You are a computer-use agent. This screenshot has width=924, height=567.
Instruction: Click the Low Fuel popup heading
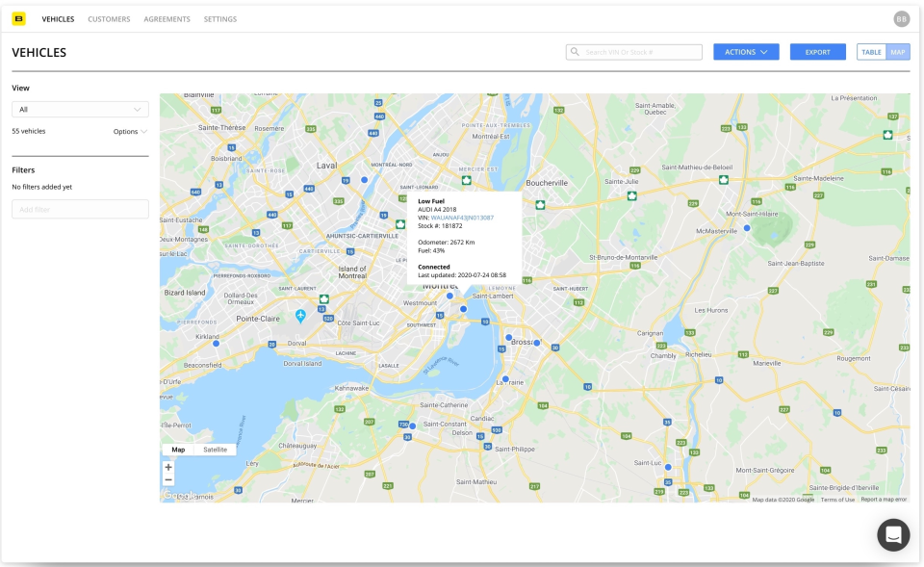click(431, 201)
